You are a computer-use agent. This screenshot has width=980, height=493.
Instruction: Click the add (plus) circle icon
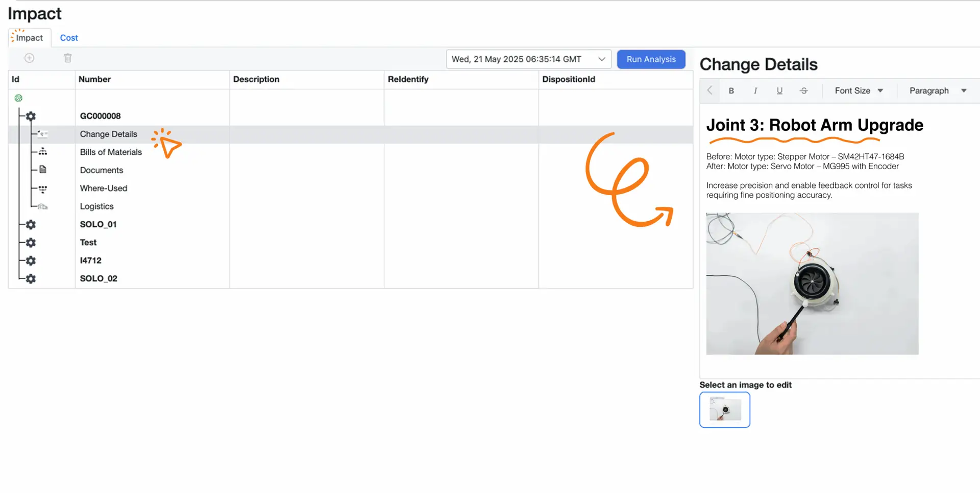(x=30, y=58)
